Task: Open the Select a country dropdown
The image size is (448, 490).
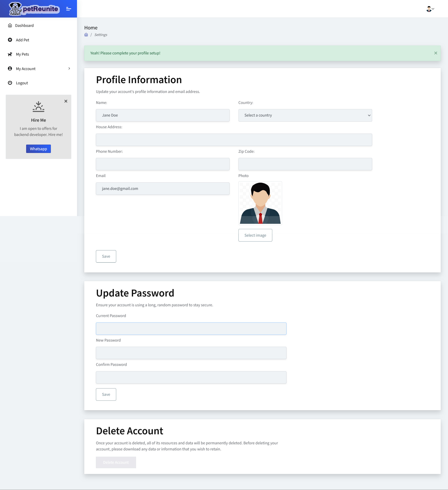Action: click(305, 115)
